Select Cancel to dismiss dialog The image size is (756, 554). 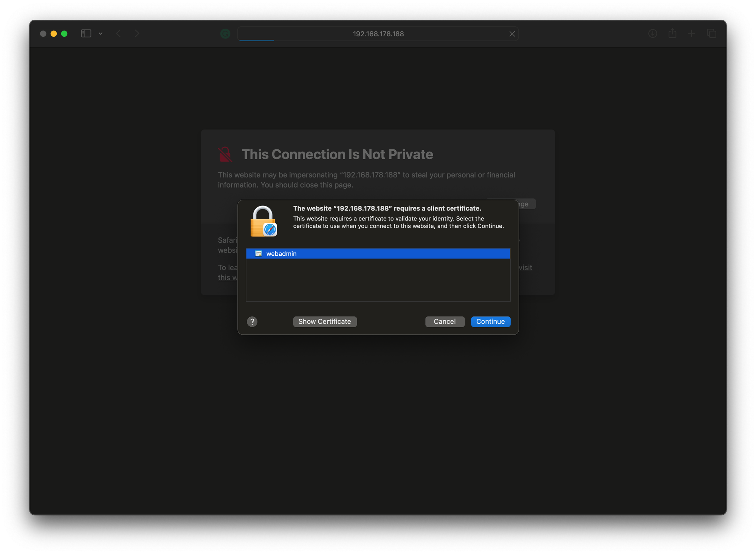pos(444,321)
